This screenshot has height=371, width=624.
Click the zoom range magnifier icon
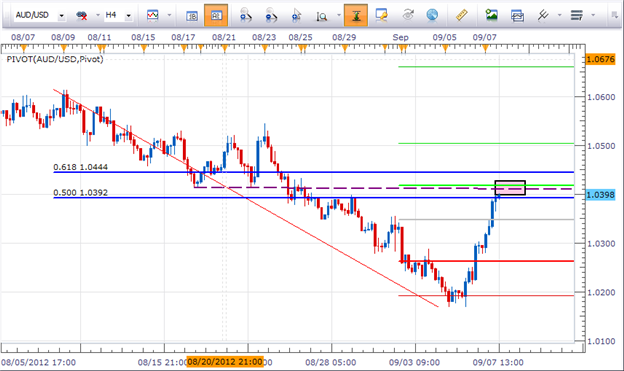[x=322, y=16]
